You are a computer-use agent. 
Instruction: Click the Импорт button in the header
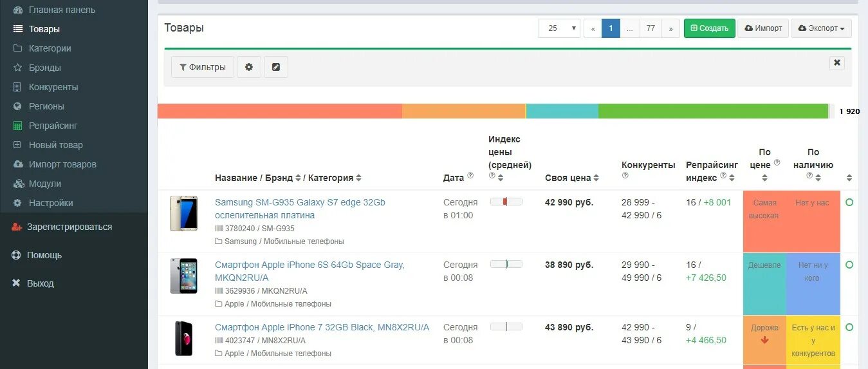point(763,28)
